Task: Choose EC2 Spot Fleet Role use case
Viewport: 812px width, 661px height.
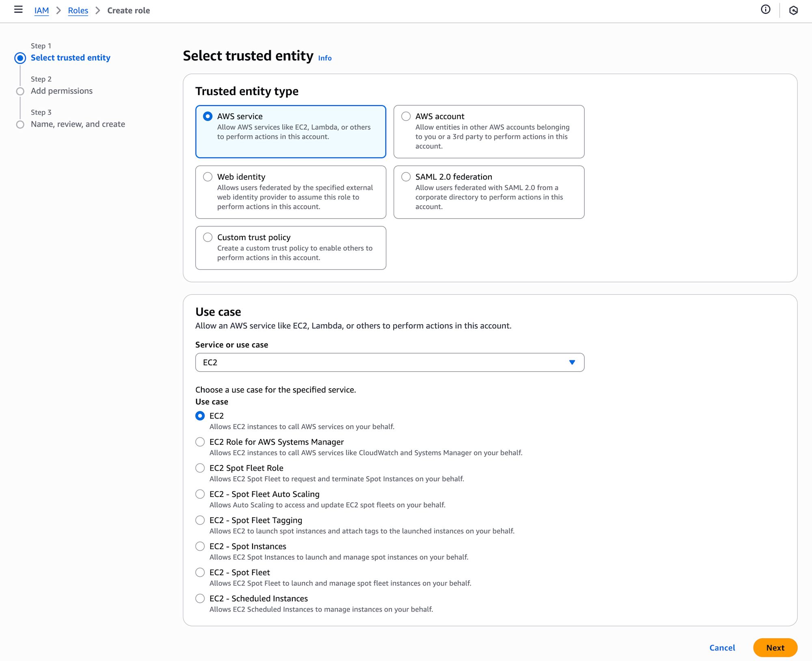Action: click(x=200, y=468)
